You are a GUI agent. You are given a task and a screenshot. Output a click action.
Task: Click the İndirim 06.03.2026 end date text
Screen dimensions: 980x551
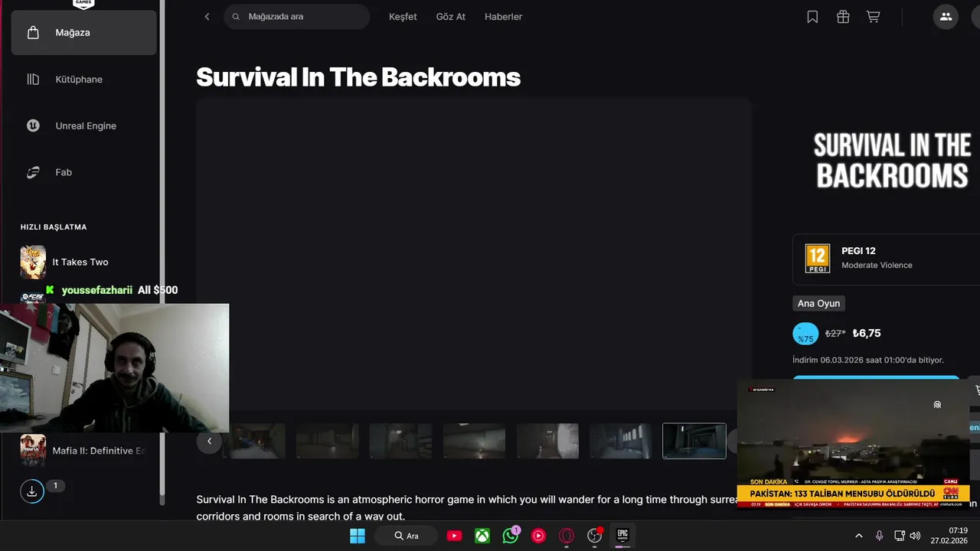868,360
